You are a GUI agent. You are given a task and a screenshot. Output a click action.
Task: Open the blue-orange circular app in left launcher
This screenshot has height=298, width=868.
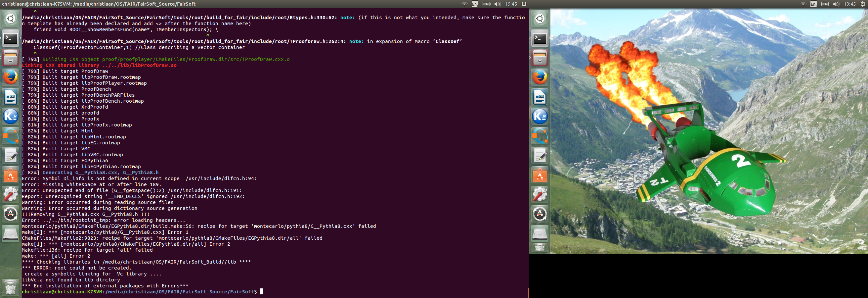(11, 136)
